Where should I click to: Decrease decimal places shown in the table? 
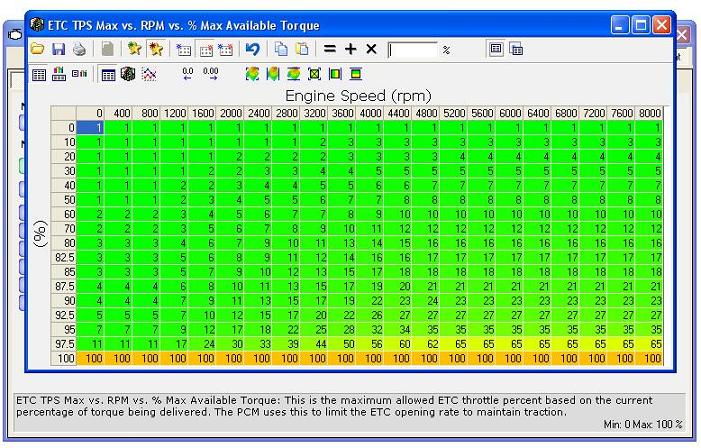[188, 73]
